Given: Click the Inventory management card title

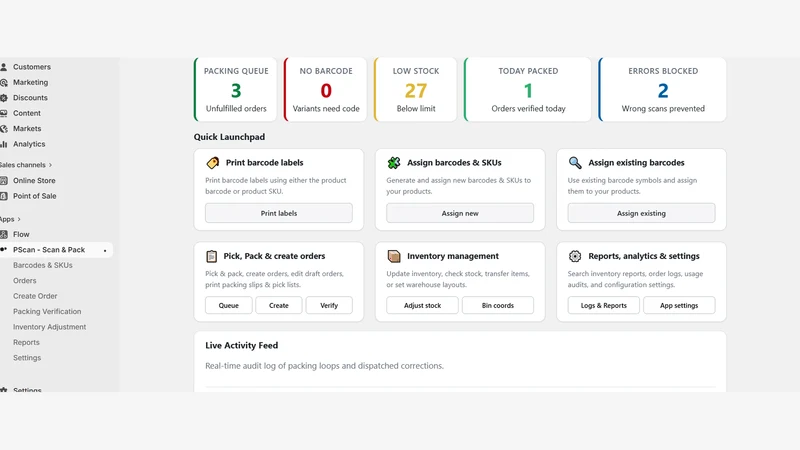Looking at the screenshot, I should coord(453,256).
